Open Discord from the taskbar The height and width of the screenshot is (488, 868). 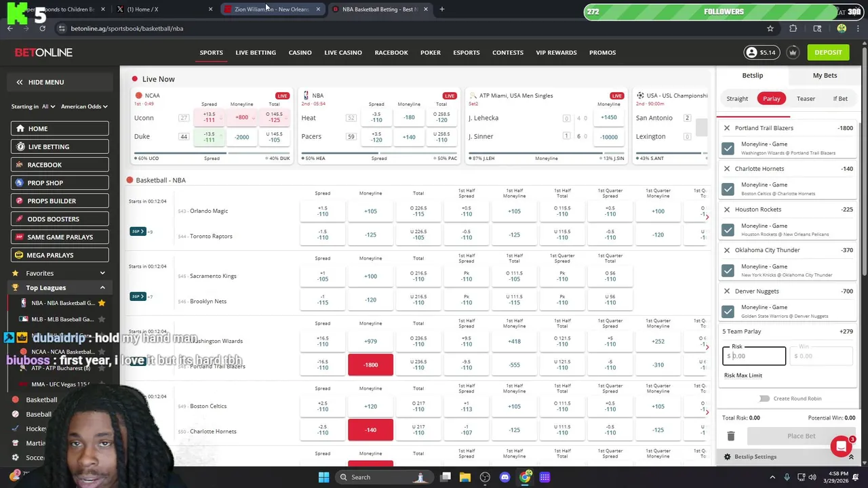coord(505,477)
